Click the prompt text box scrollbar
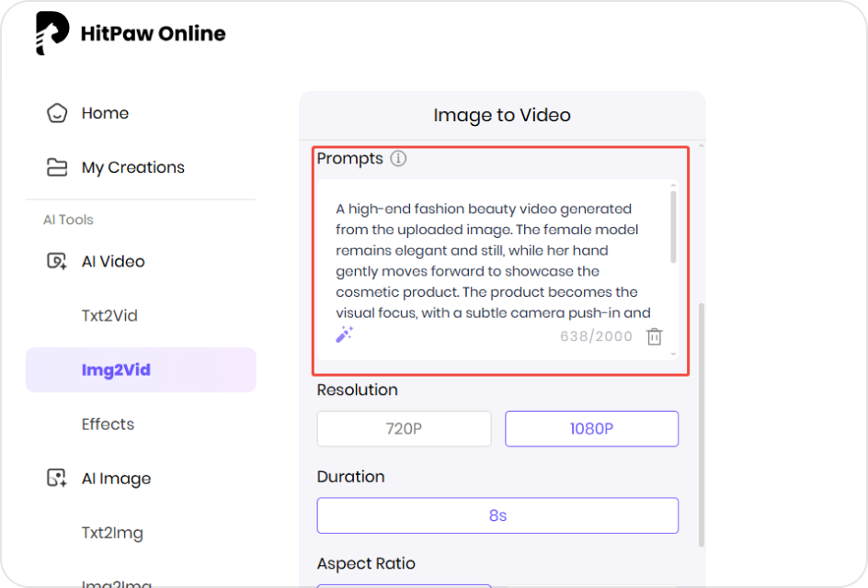Screen dimensions: 868x588 point(674,227)
